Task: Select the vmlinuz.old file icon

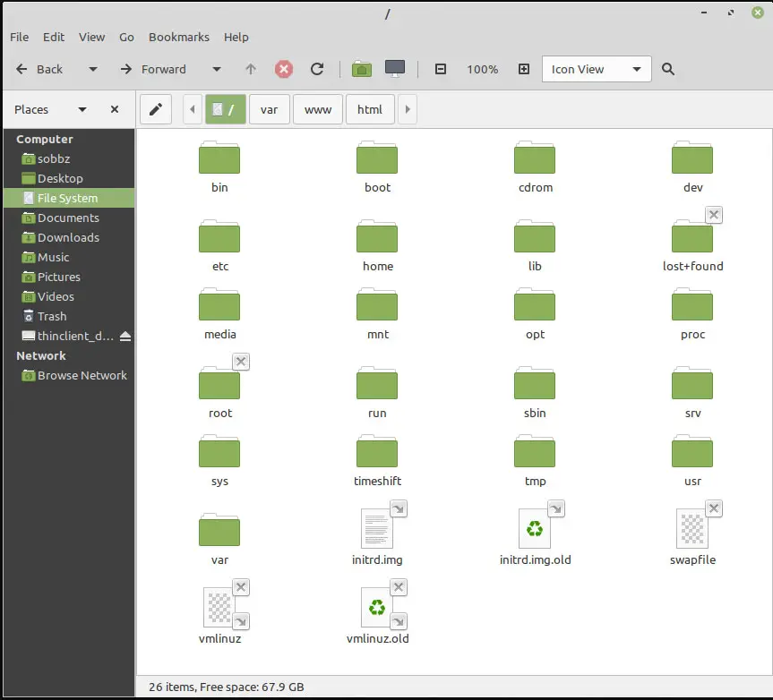Action: 377,608
